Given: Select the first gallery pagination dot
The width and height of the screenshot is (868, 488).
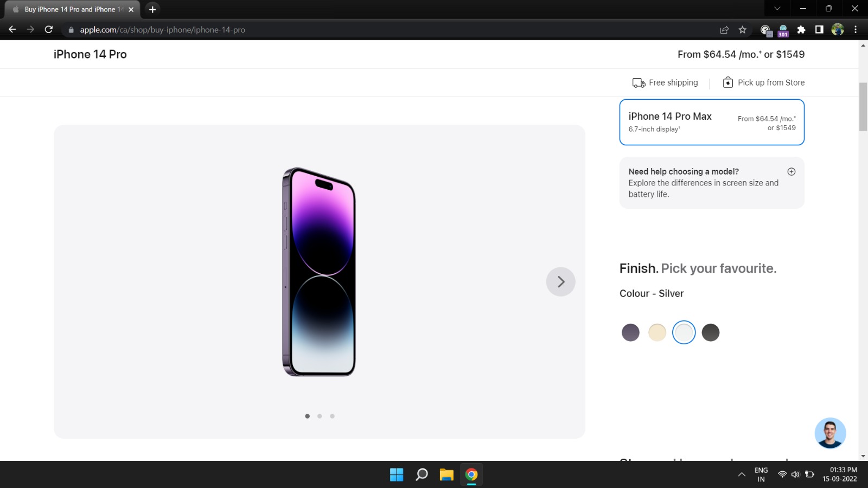Looking at the screenshot, I should click(307, 416).
